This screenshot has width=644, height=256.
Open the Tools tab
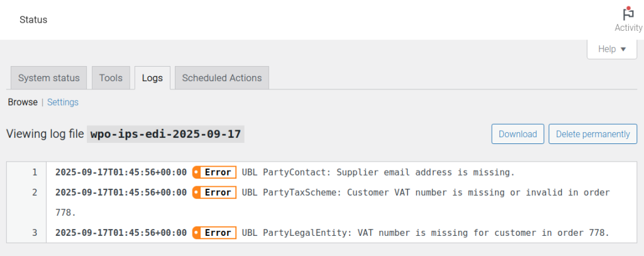(x=111, y=78)
